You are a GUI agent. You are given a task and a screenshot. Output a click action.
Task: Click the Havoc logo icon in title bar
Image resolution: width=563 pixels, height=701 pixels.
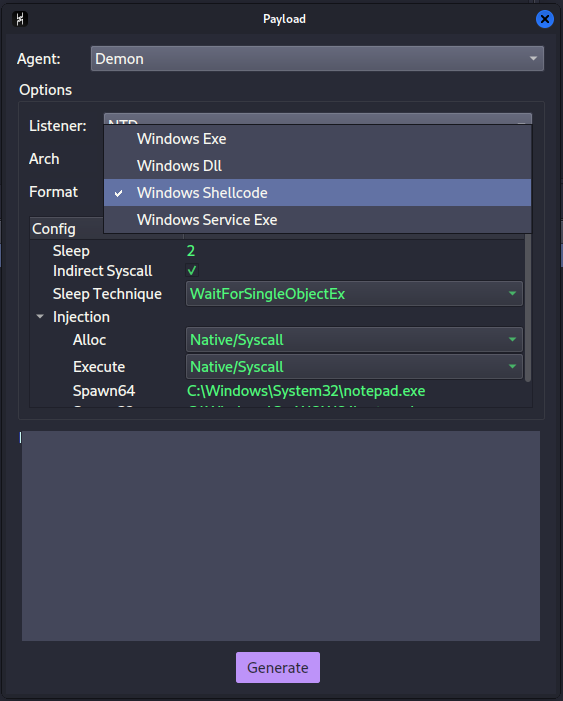tap(20, 19)
